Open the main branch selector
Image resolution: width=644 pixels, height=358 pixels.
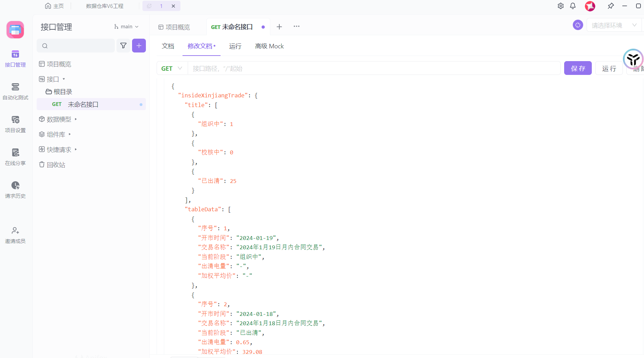point(126,27)
